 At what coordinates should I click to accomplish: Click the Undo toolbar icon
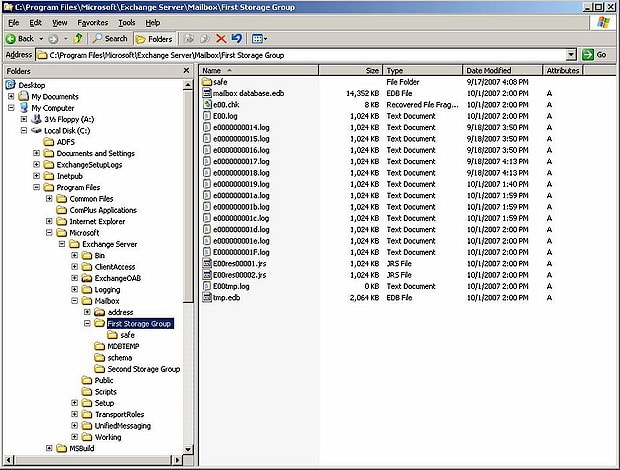coord(236,38)
